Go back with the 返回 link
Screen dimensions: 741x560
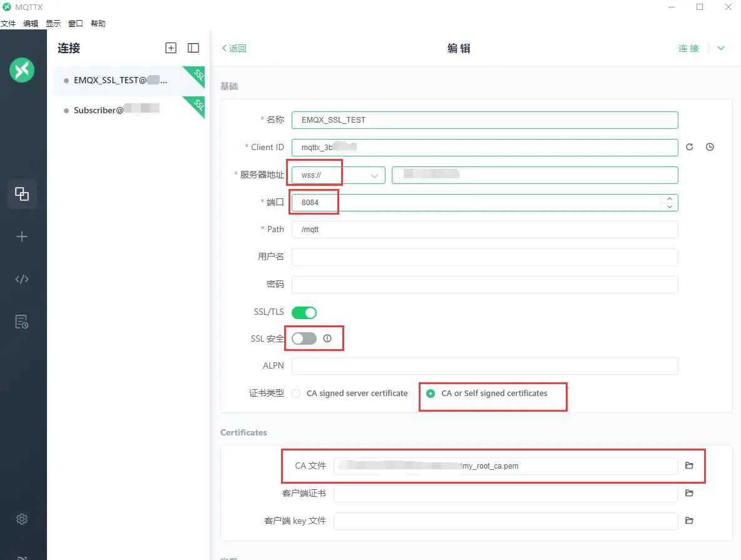coord(235,48)
